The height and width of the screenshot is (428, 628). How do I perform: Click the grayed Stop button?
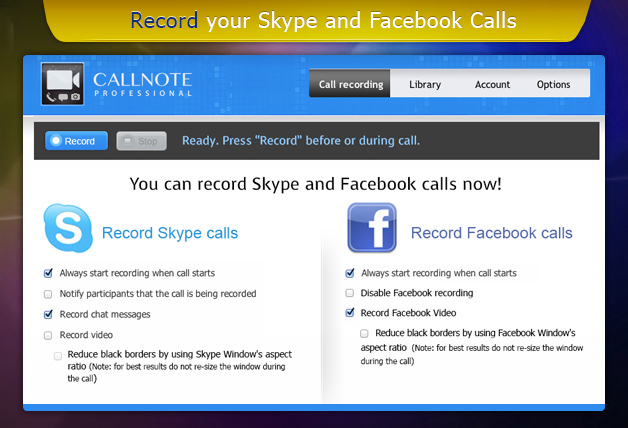141,141
